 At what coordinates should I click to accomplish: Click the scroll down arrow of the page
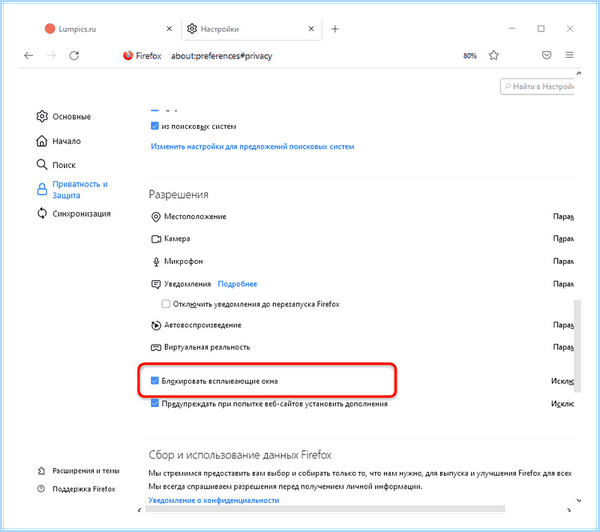tap(579, 500)
